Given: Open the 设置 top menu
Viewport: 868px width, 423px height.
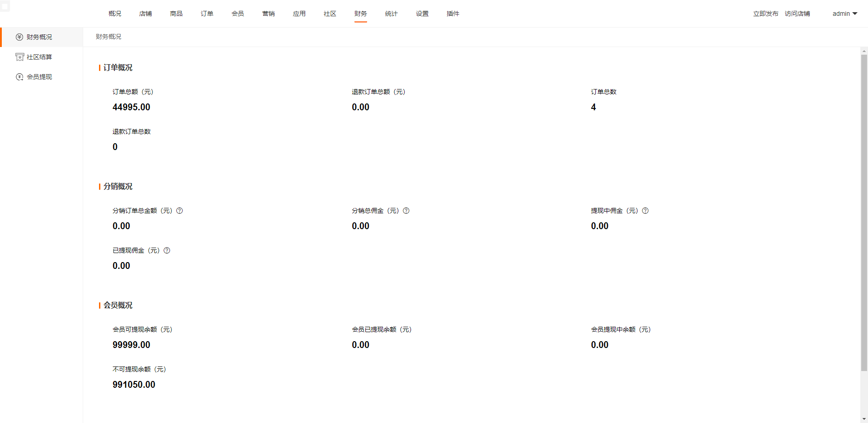Looking at the screenshot, I should point(422,14).
